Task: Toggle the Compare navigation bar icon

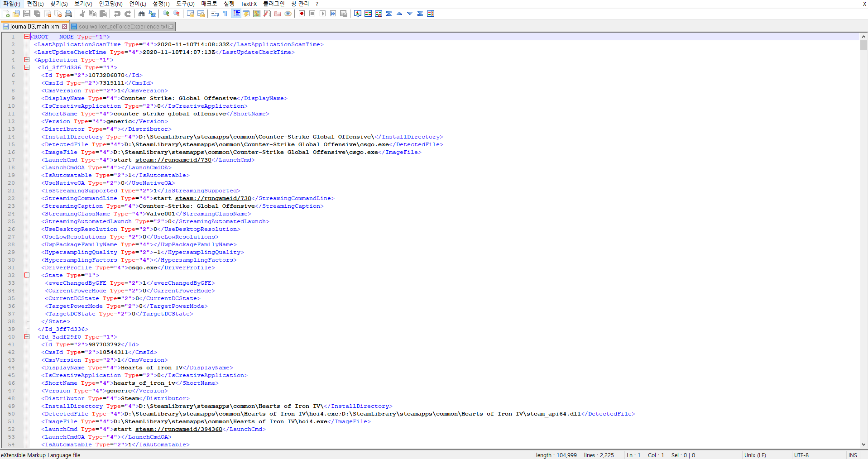Action: 431,14
